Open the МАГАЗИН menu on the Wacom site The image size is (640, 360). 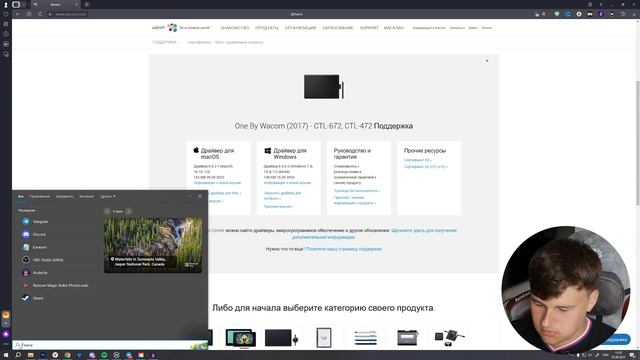393,28
